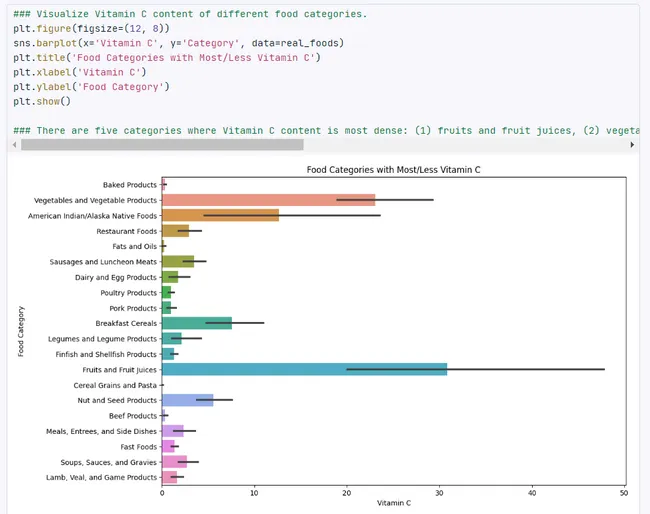
Task: Click the 'Dairy and Egg Products' label
Action: point(116,277)
